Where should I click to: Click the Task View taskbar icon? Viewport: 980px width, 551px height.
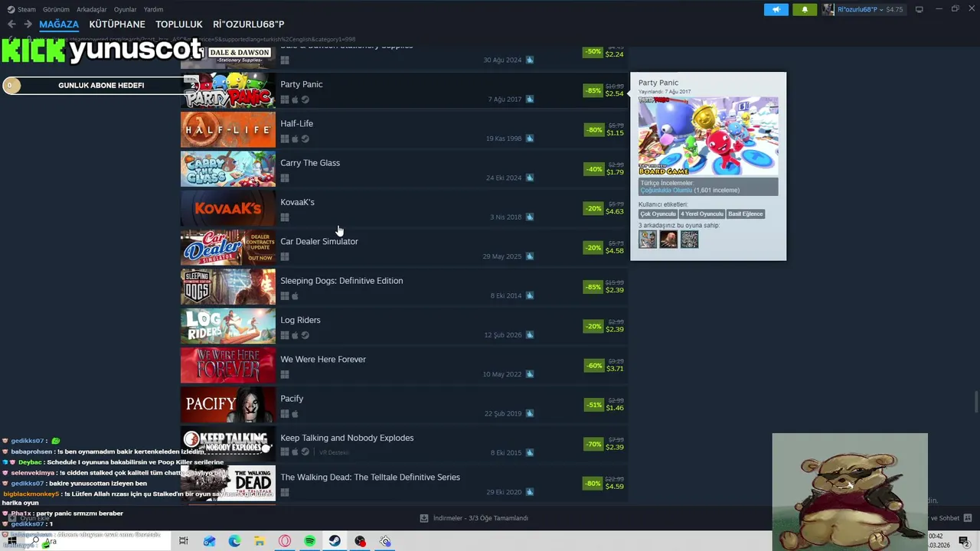(x=184, y=541)
